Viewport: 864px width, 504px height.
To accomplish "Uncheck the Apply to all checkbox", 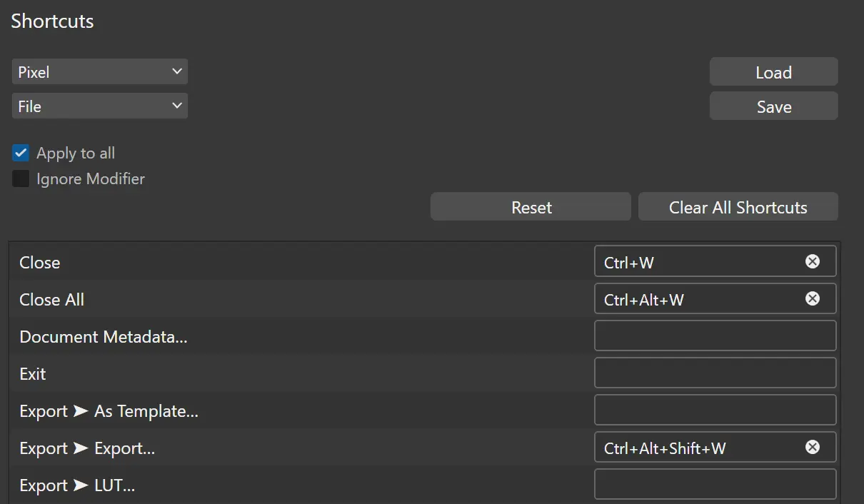I will [x=21, y=153].
